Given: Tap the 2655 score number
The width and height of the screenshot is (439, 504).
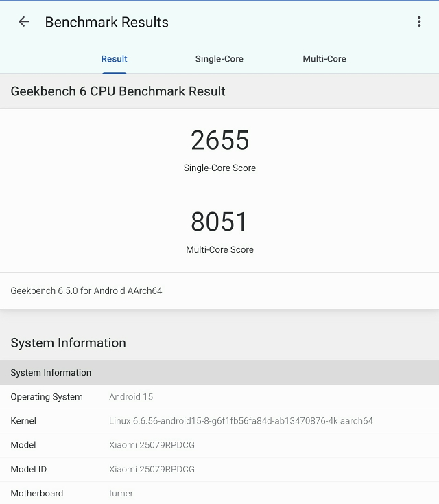Looking at the screenshot, I should pyautogui.click(x=219, y=140).
